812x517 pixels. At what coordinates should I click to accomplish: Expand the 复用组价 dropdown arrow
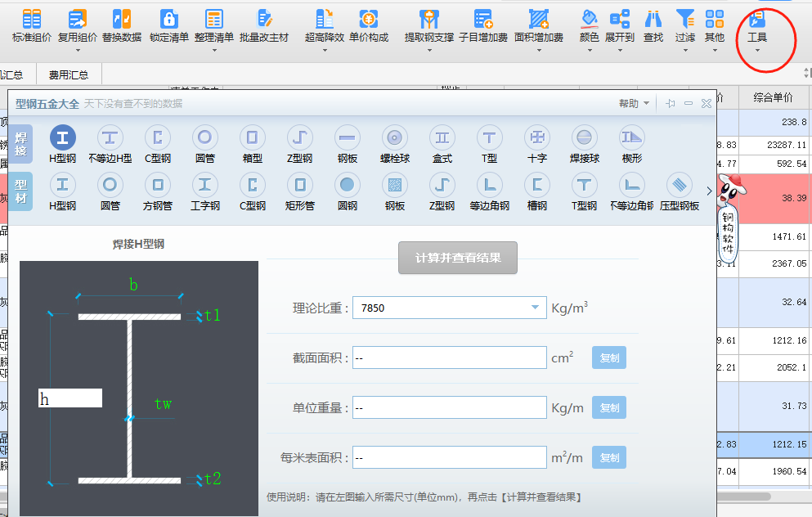coord(78,50)
